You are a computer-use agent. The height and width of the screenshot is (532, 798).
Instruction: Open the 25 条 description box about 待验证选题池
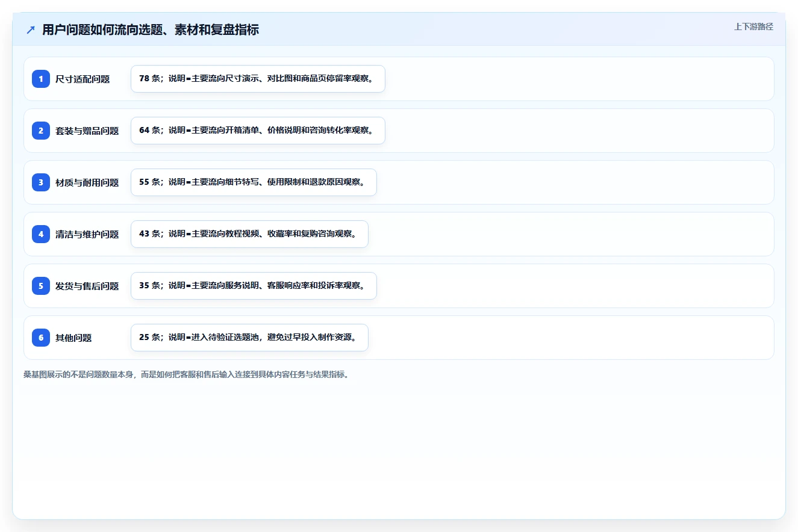point(249,338)
